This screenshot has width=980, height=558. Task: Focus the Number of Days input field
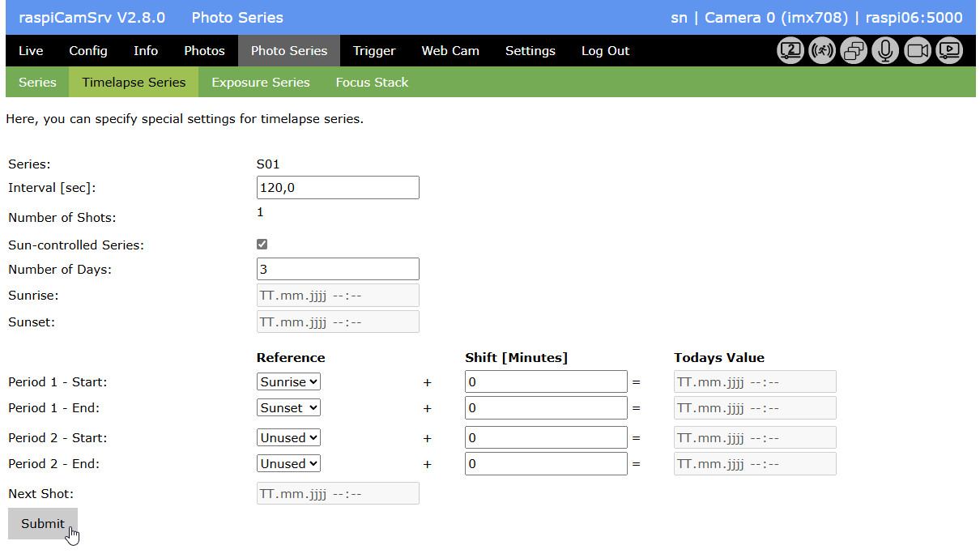tap(338, 269)
